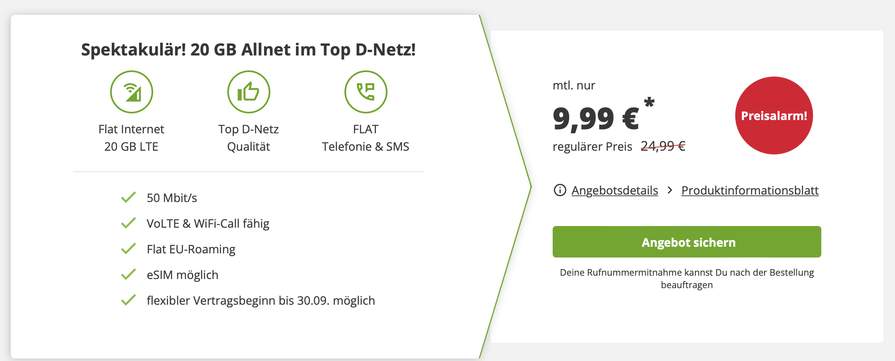Click the checkmark next to 50 Mbit/s
This screenshot has width=895, height=361.
[128, 198]
